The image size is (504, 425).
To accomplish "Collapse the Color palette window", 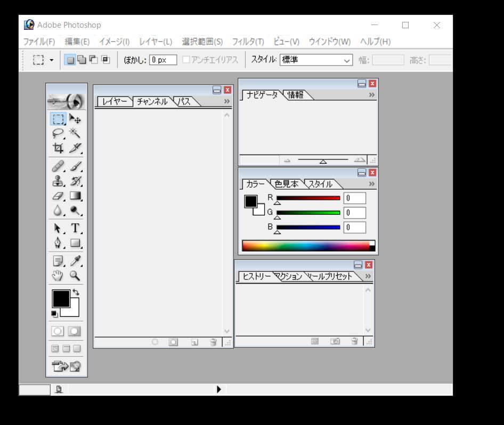I will click(x=362, y=173).
